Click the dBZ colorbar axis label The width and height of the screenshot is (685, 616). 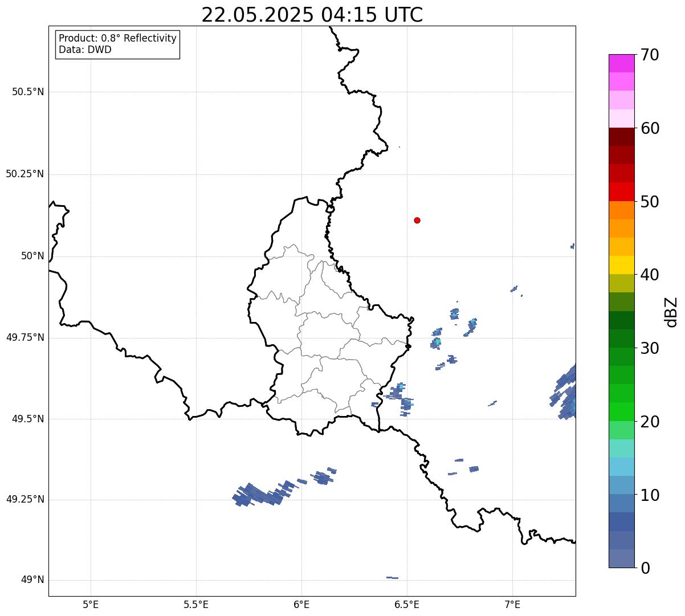click(x=672, y=311)
